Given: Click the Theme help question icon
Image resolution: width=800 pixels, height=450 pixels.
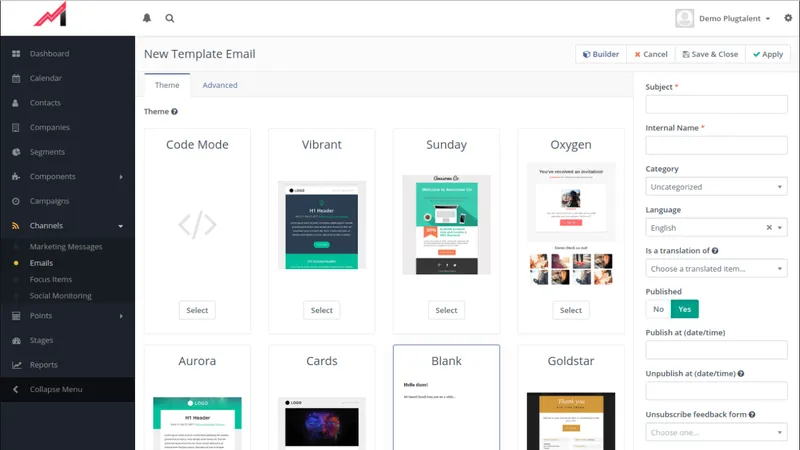Looking at the screenshot, I should pos(174,112).
